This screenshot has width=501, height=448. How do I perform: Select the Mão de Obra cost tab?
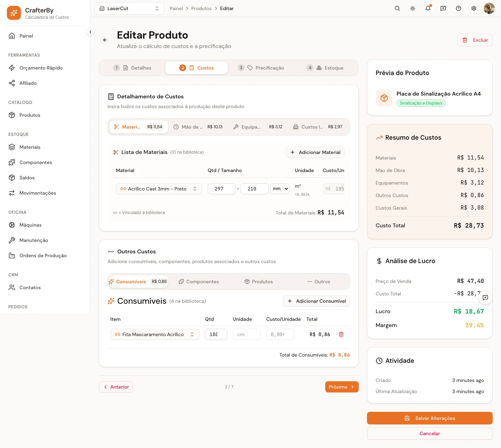pos(198,127)
